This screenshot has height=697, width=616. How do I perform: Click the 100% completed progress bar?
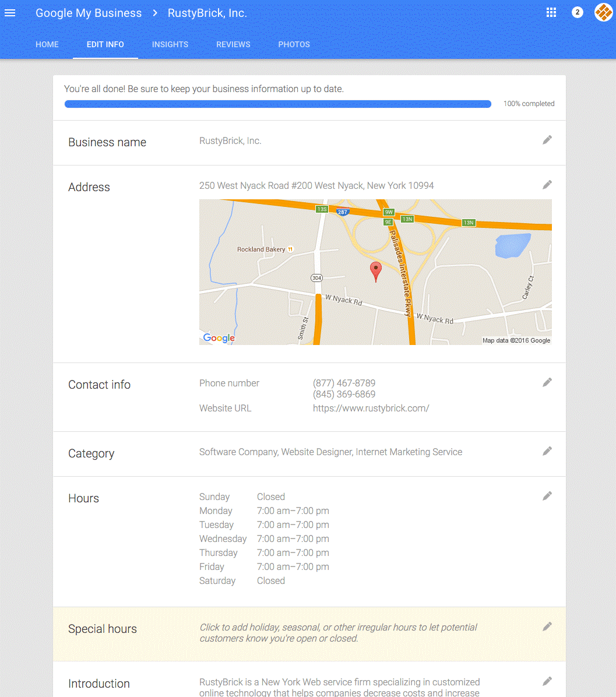[x=278, y=104]
